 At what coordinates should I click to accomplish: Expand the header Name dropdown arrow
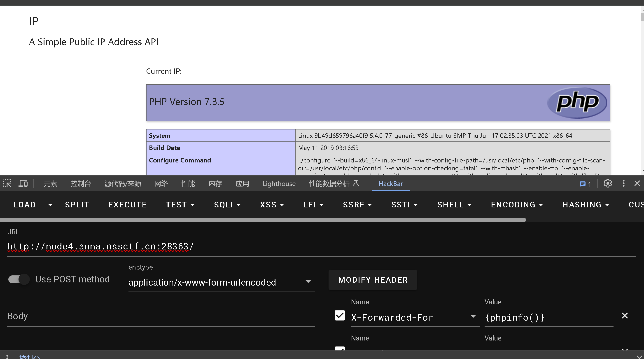click(473, 317)
